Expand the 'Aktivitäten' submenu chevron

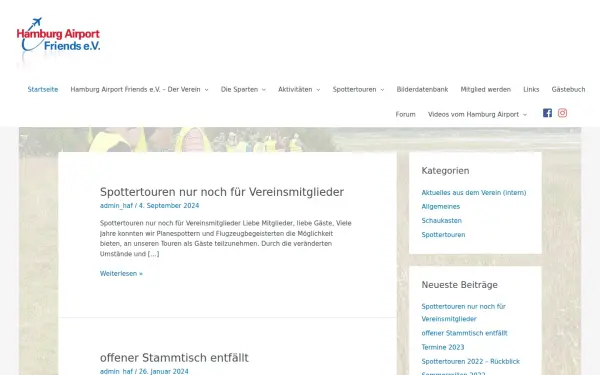(318, 90)
